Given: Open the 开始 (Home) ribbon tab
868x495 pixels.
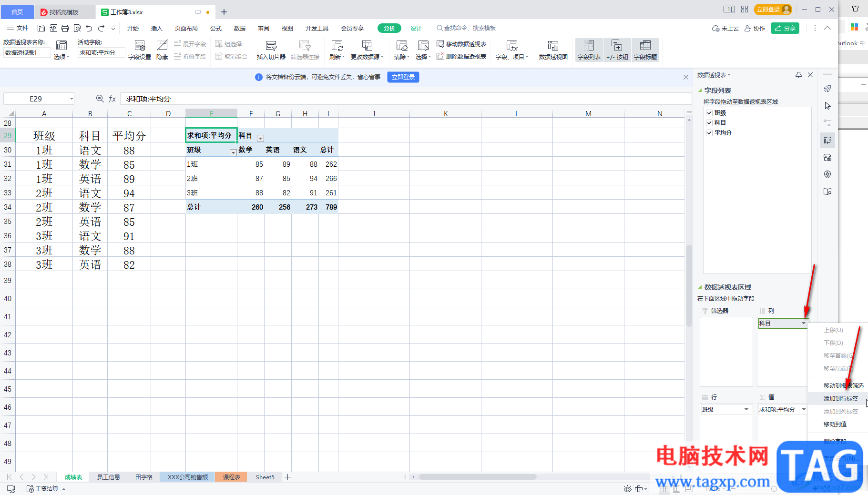Looking at the screenshot, I should point(133,28).
